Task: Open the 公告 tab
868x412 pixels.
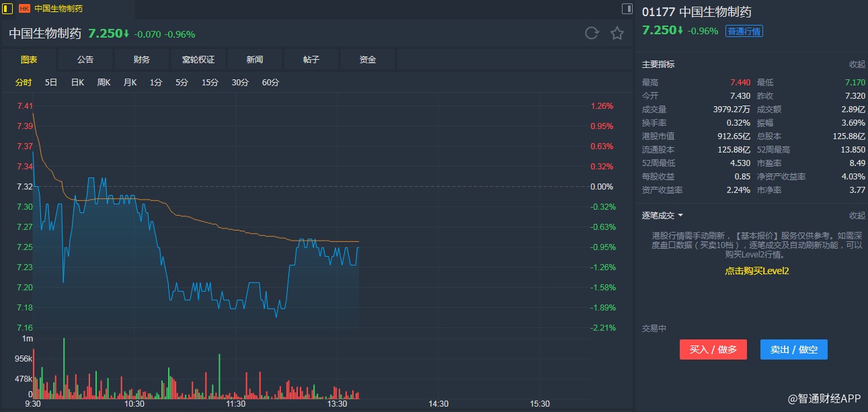Action: coord(85,60)
